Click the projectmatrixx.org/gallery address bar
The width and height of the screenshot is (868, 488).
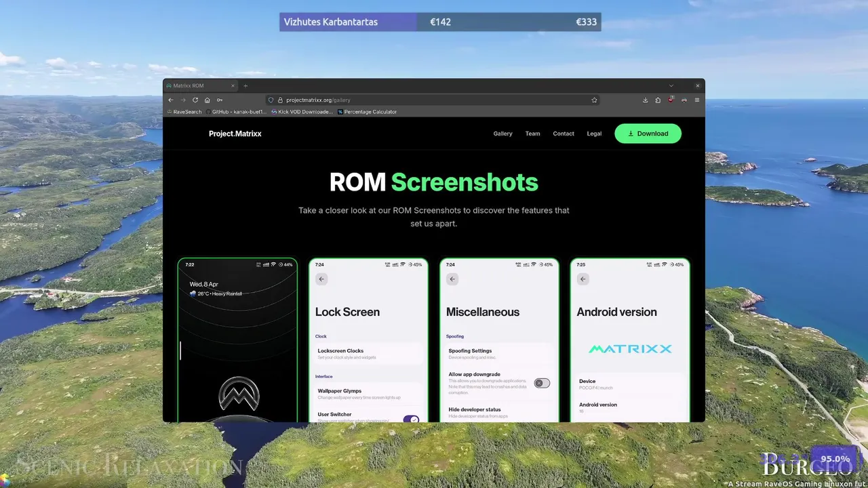(434, 100)
